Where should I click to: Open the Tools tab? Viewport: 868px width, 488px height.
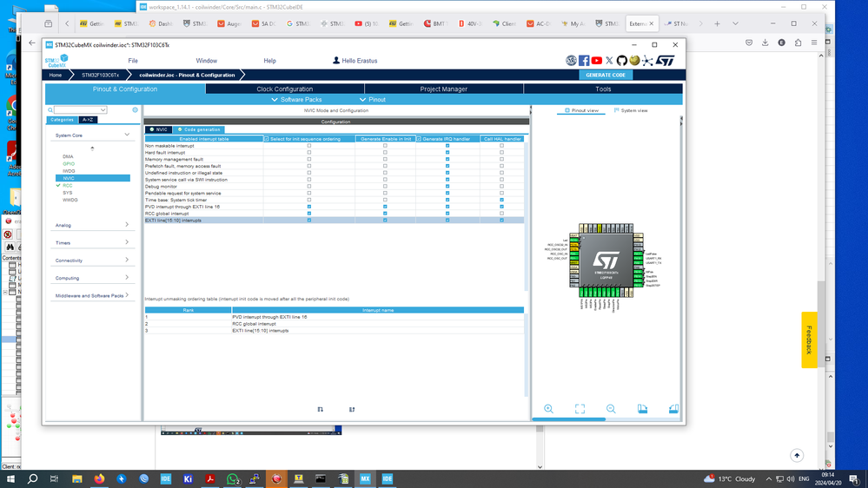click(603, 89)
